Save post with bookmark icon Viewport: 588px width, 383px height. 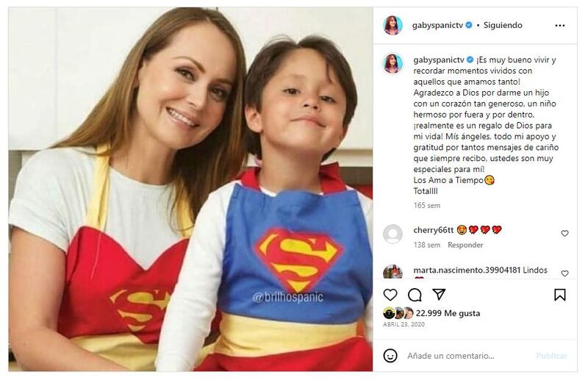pos(560,295)
